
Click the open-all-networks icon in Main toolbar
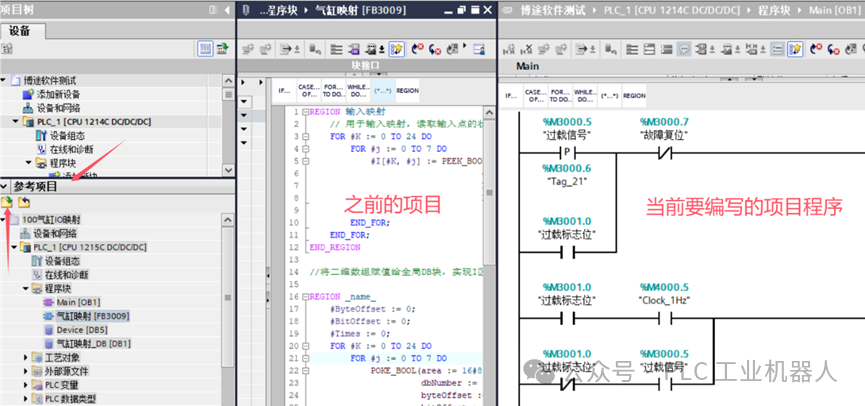650,49
